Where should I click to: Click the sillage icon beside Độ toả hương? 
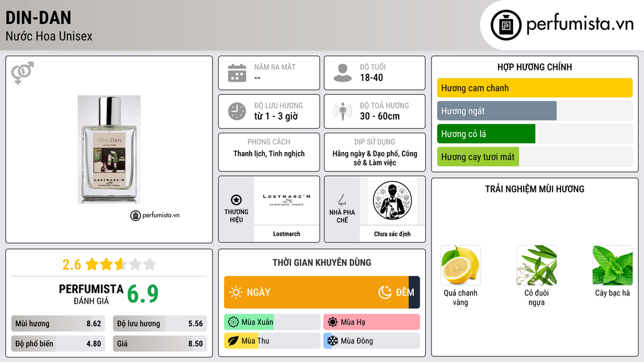343,111
